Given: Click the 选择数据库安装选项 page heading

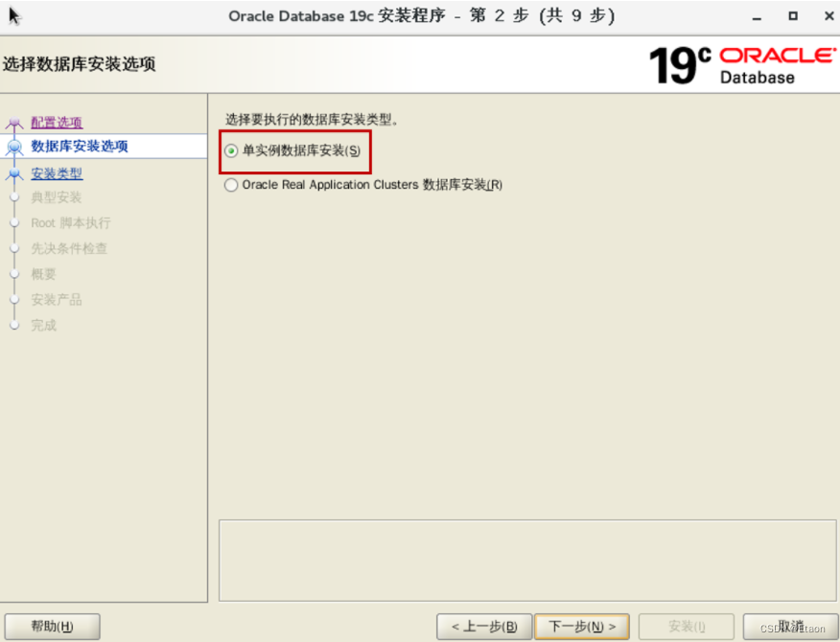Looking at the screenshot, I should [79, 64].
